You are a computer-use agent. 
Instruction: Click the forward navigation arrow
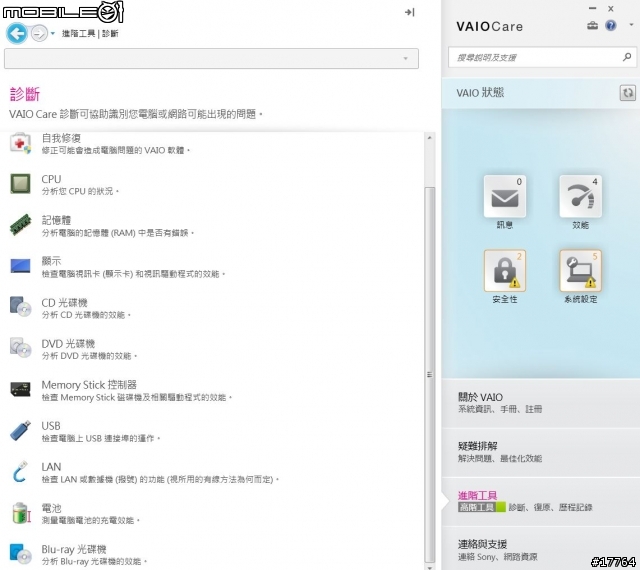click(x=39, y=33)
